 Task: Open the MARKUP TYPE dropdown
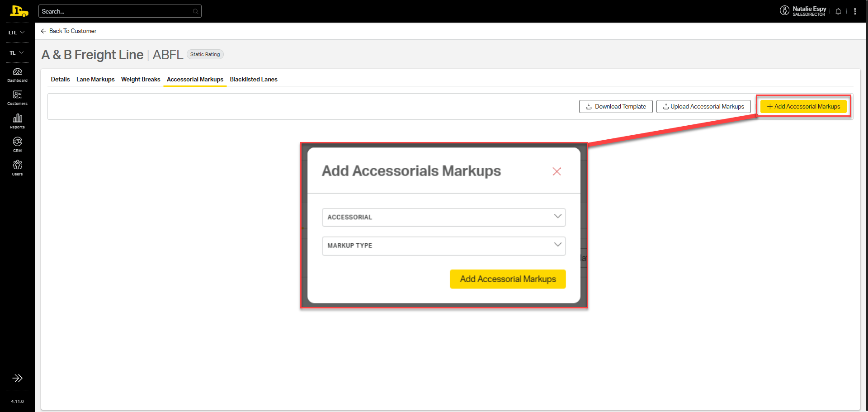pyautogui.click(x=443, y=246)
